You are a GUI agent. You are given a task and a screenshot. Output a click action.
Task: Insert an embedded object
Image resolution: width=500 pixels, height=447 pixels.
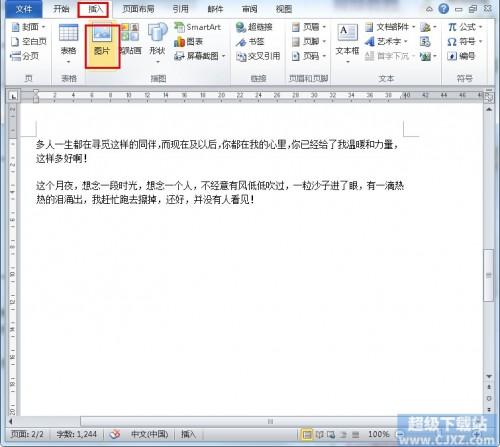click(x=428, y=56)
